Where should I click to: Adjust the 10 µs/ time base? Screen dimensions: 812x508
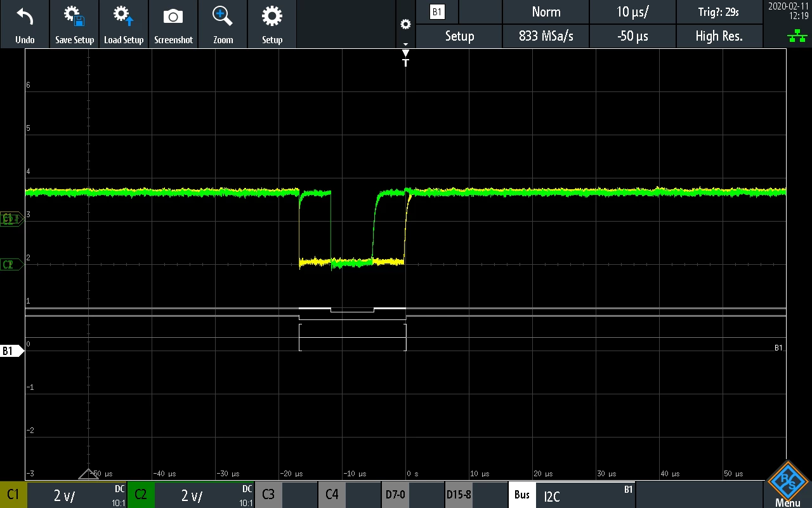pyautogui.click(x=632, y=12)
